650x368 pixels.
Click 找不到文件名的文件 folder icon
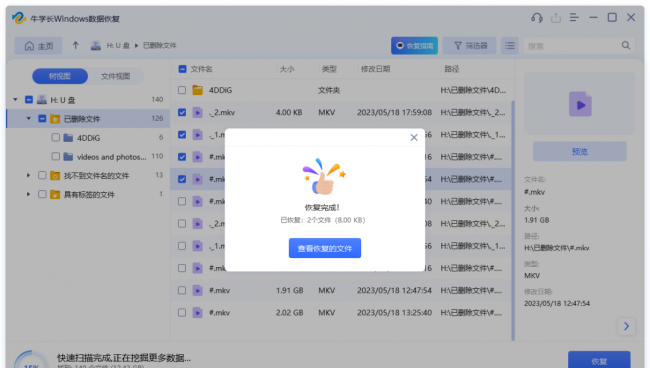pos(55,176)
